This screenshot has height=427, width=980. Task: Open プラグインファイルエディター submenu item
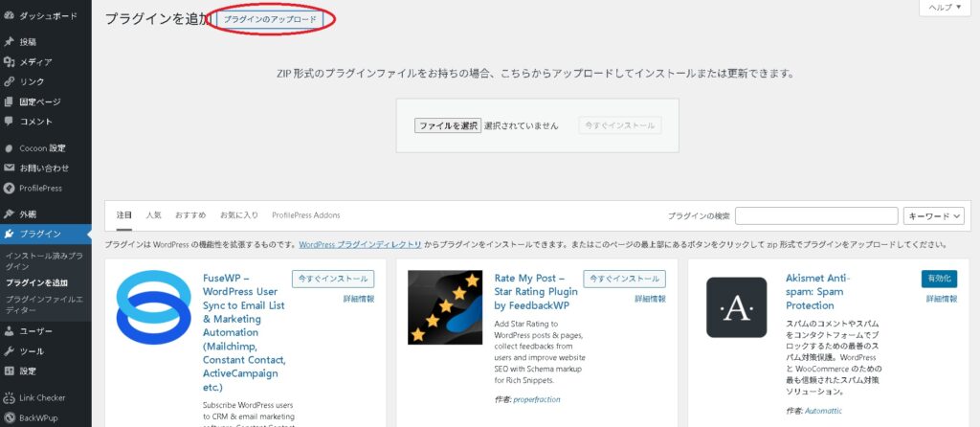(x=44, y=303)
